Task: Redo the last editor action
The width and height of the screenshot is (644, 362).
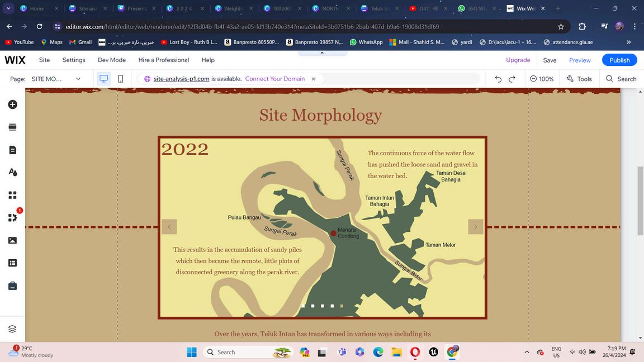Action: 512,79
